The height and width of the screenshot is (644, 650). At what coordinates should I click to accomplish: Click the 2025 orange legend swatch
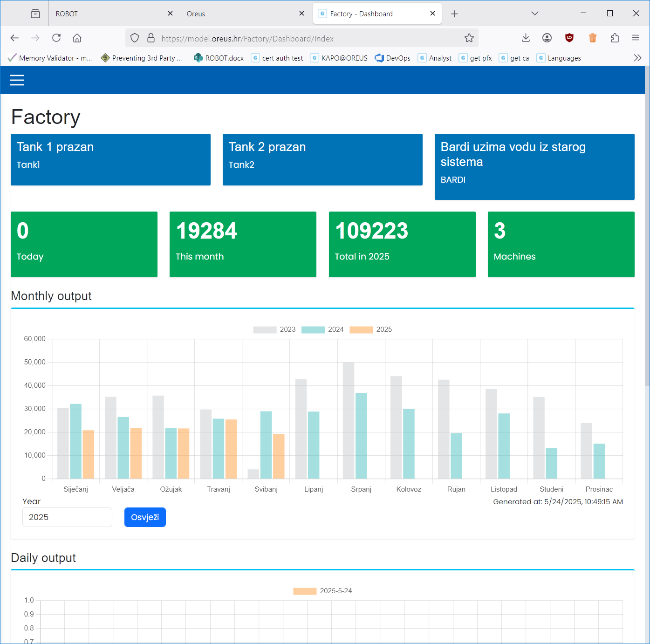point(361,329)
